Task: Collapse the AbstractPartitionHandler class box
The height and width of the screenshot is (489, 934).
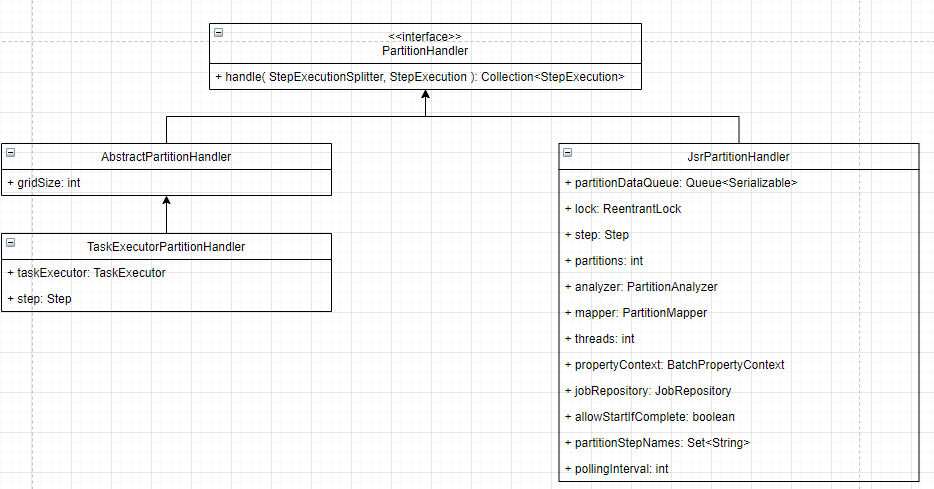Action: (x=11, y=152)
